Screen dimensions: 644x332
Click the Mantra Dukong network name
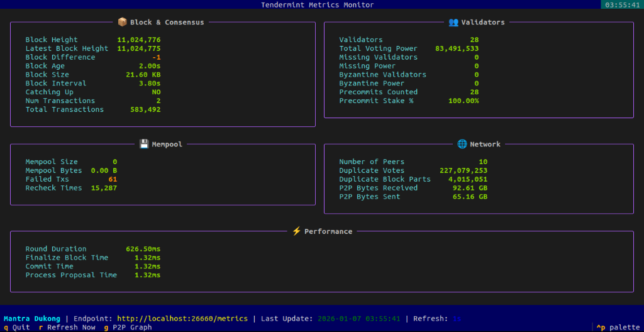click(31, 318)
